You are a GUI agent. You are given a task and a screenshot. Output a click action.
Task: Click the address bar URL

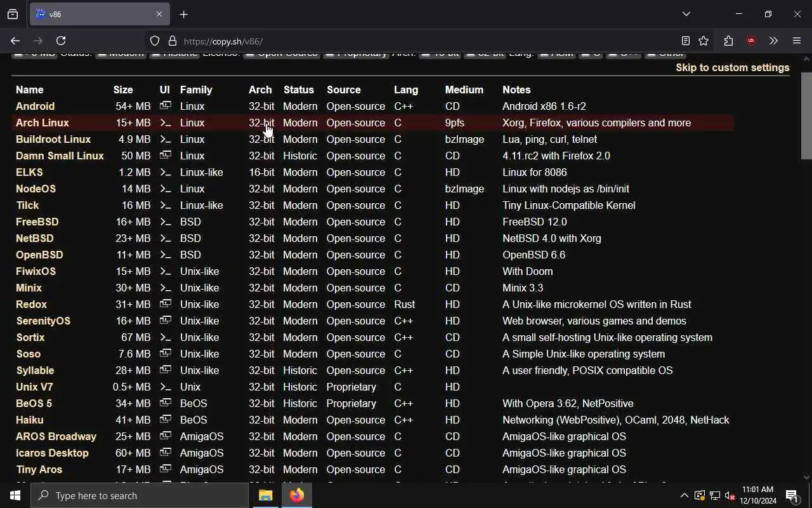pos(223,41)
